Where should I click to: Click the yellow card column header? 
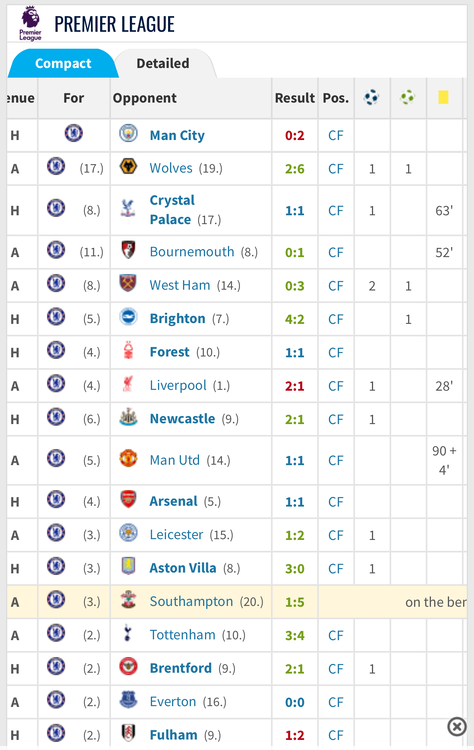coord(443,98)
